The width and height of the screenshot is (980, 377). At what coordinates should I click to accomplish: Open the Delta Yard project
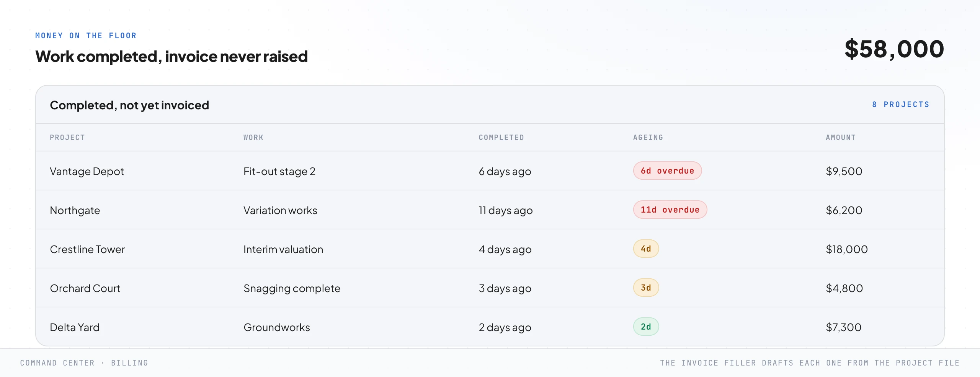(75, 327)
